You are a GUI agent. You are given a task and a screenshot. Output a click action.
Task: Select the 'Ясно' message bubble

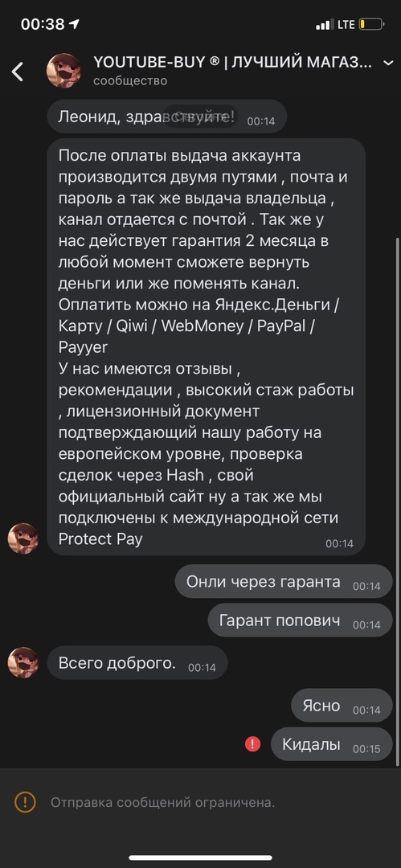[x=342, y=706]
